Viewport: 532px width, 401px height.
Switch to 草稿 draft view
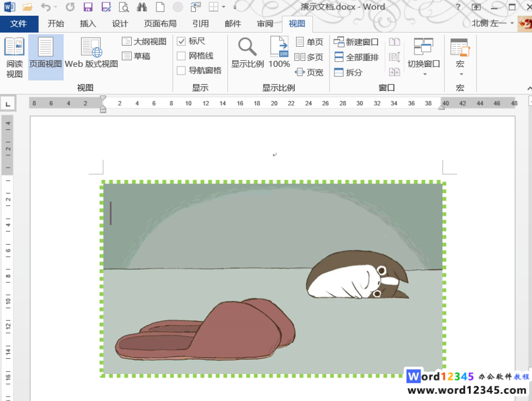pyautogui.click(x=136, y=56)
